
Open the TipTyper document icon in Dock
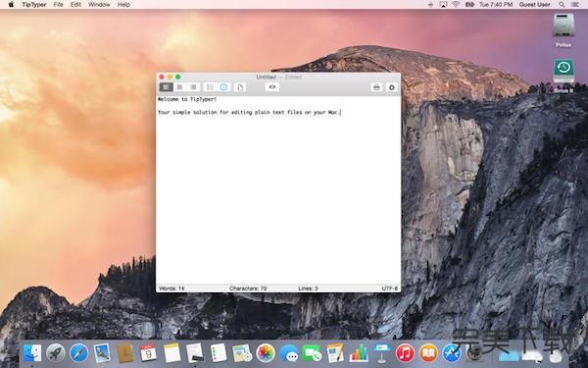[x=195, y=353]
